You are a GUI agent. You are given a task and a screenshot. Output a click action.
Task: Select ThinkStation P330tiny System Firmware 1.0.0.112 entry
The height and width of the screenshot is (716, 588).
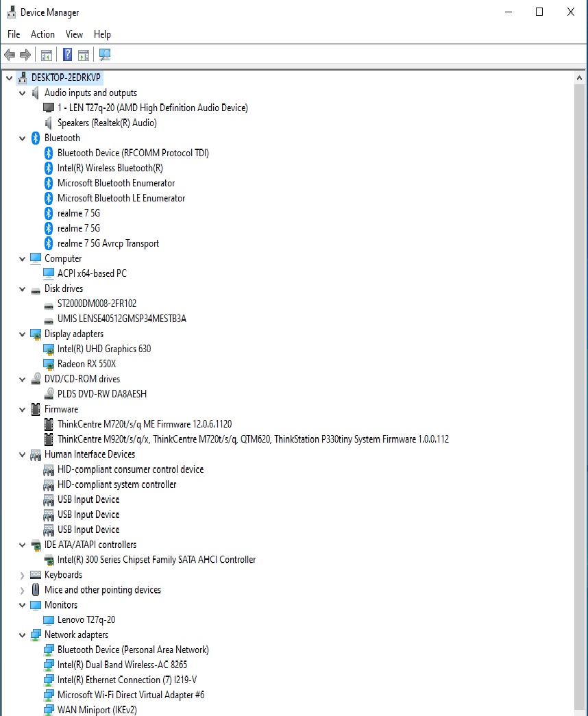click(253, 439)
